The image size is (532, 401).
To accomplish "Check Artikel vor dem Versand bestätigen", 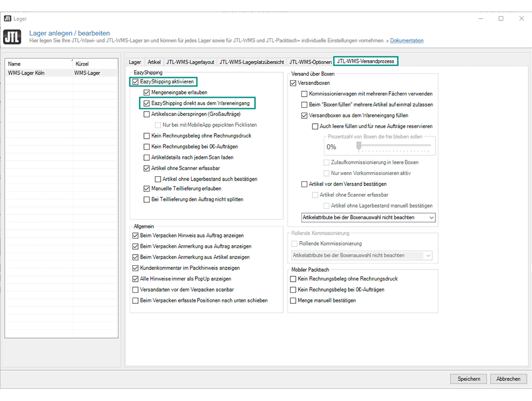I will (x=304, y=184).
